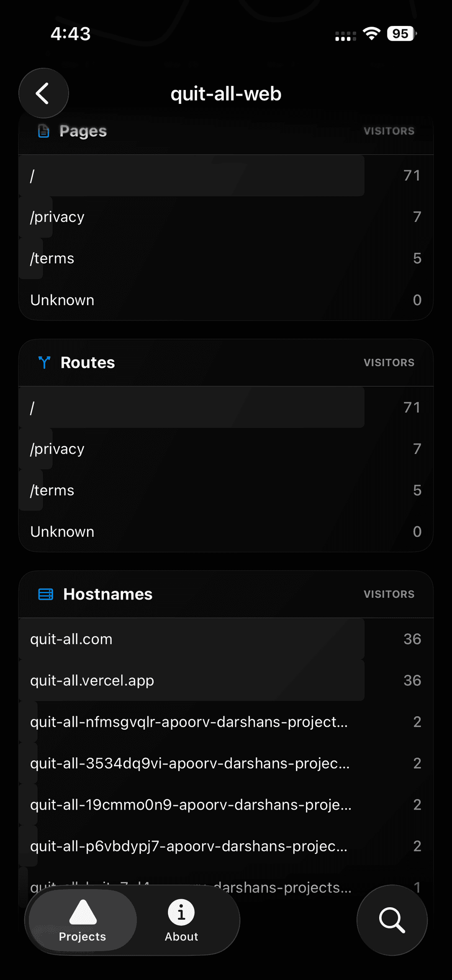
Task: Select the quit-all.com hostname row
Action: 226,639
